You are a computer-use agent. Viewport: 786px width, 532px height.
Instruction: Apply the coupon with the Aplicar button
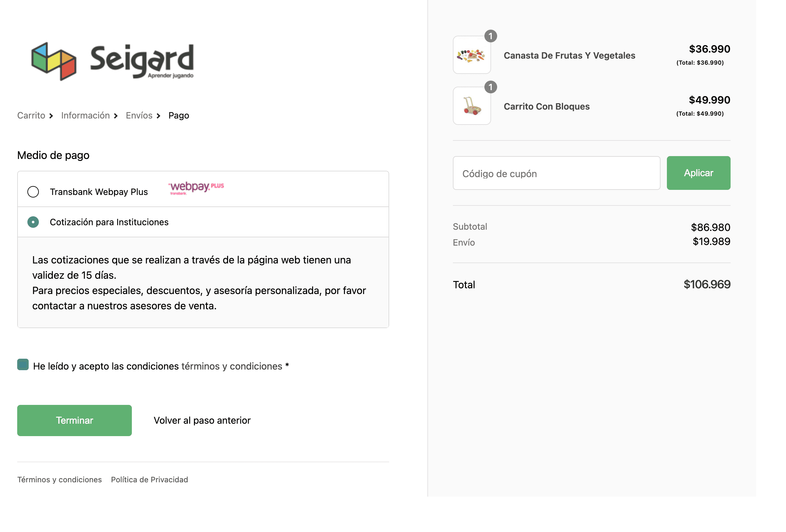698,173
